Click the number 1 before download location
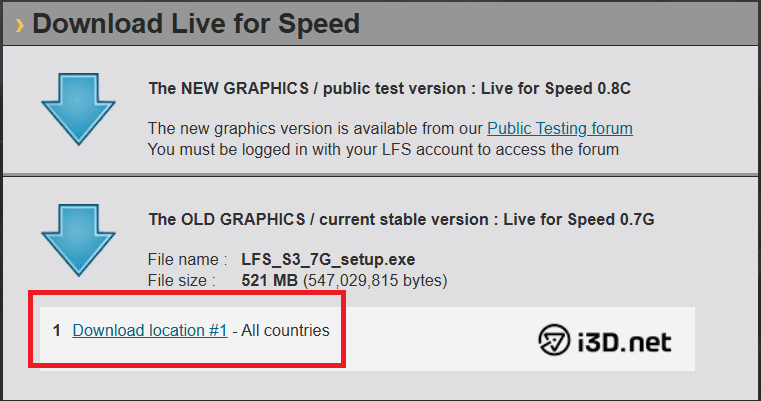 [x=57, y=330]
